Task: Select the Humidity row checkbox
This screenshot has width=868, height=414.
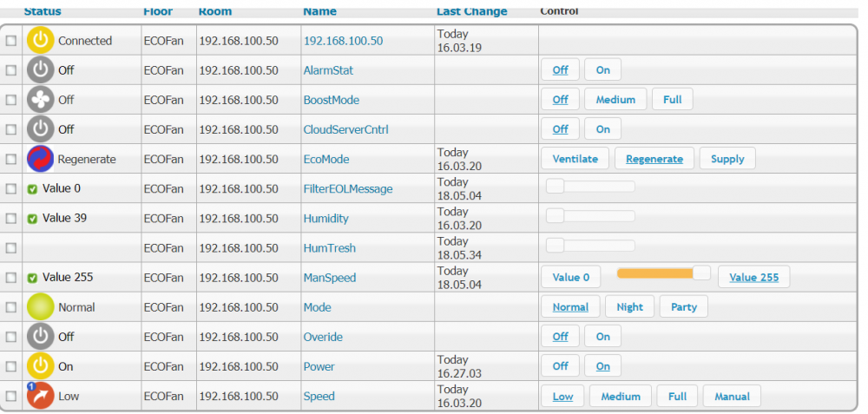Action: point(11,219)
